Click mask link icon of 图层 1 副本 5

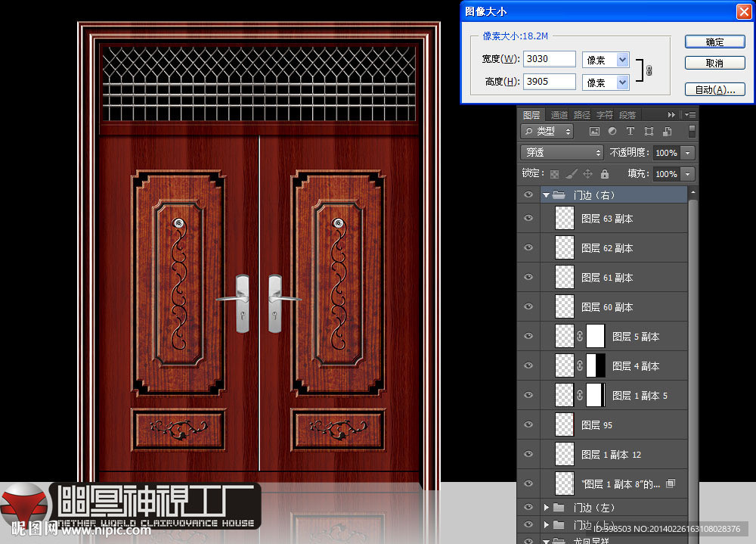point(580,396)
